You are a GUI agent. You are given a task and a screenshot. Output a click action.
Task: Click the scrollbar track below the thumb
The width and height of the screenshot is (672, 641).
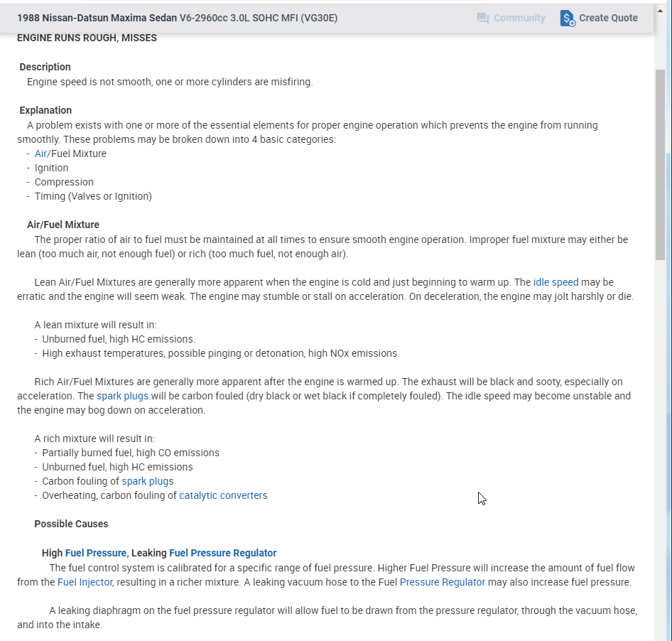pos(660,426)
